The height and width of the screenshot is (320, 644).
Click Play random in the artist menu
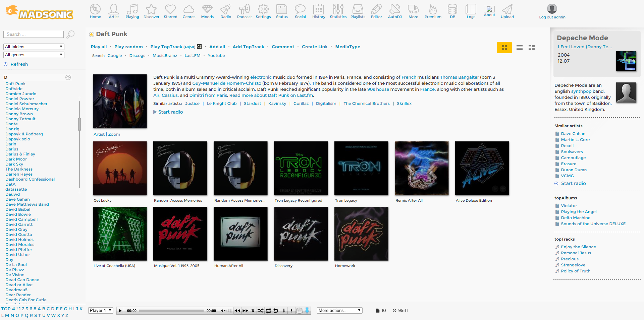click(x=128, y=47)
